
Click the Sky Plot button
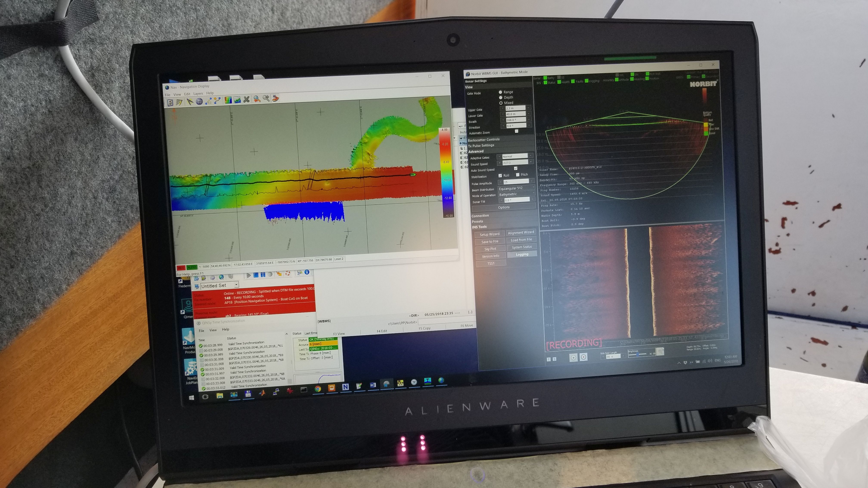coord(490,249)
